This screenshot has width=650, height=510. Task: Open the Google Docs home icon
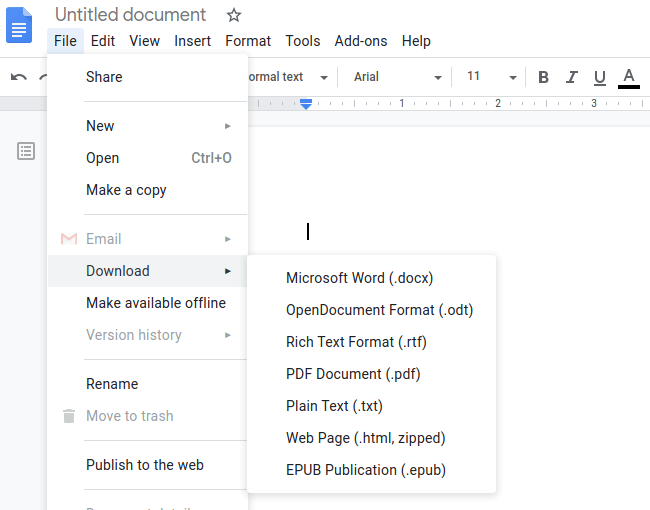click(19, 25)
